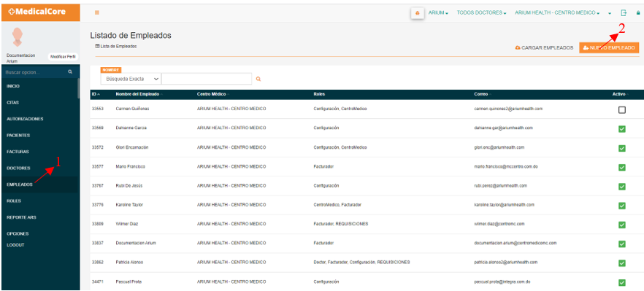
Task: Open the Búsqueda Exacta dropdown
Action: [131, 79]
